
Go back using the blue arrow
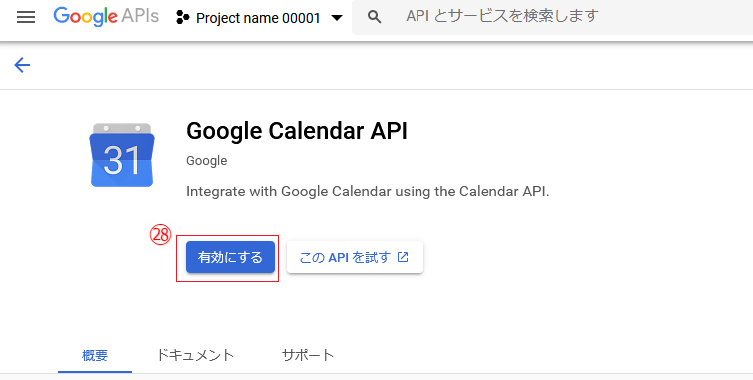tap(22, 65)
